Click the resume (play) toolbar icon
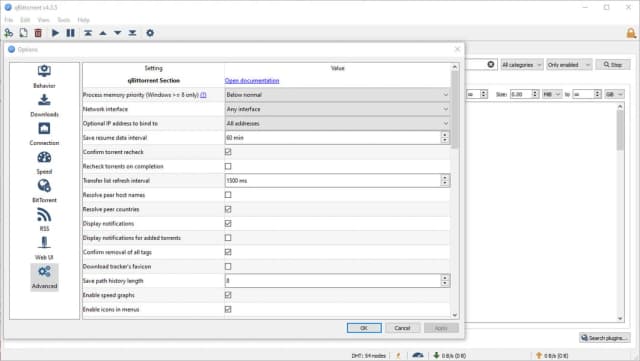This screenshot has height=361, width=640. pyautogui.click(x=55, y=33)
